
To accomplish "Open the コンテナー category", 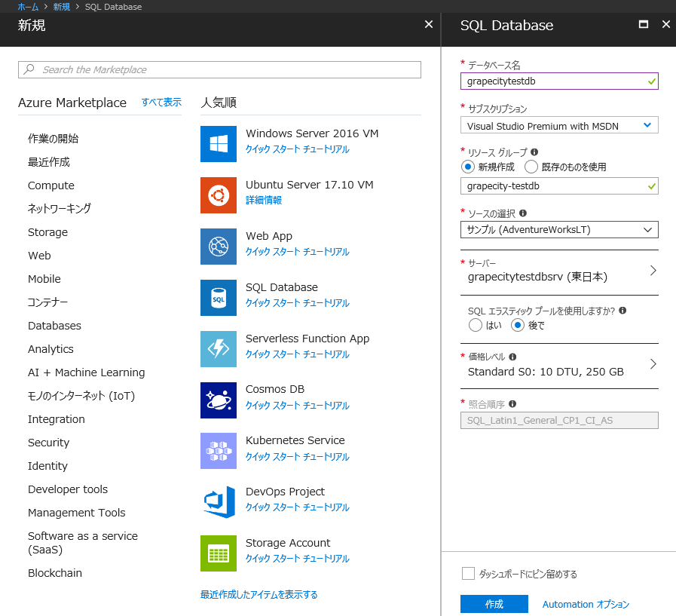I will click(x=47, y=302).
